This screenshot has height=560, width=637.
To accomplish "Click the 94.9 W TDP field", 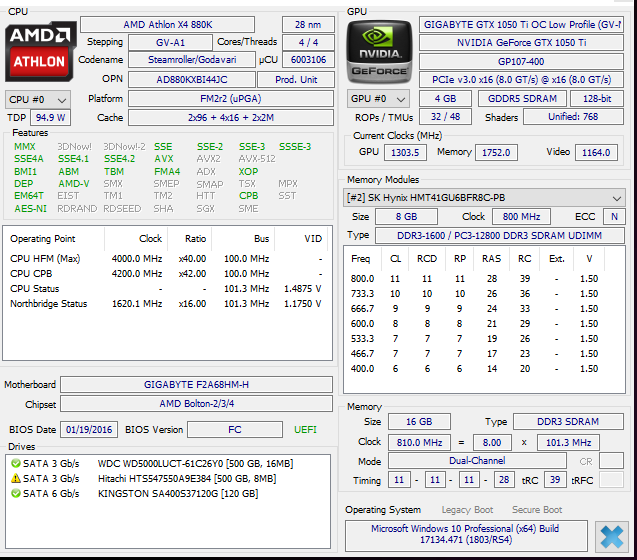I will coord(50,118).
